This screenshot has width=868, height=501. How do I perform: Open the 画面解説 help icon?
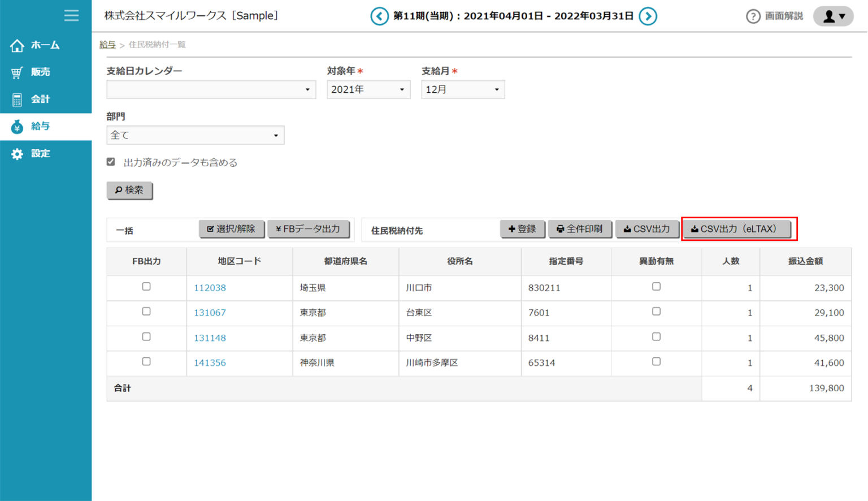pos(753,16)
